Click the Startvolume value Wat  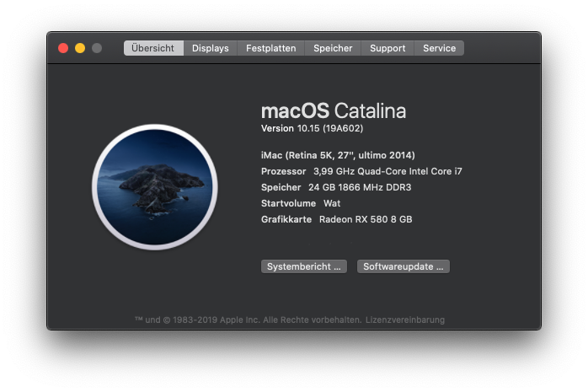332,203
